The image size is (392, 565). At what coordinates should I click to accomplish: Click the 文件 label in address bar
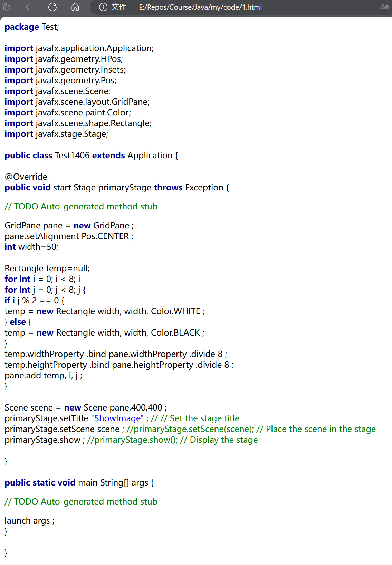pyautogui.click(x=118, y=7)
